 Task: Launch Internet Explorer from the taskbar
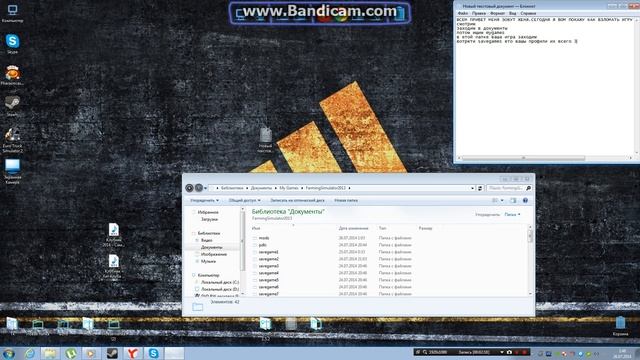(x=30, y=353)
